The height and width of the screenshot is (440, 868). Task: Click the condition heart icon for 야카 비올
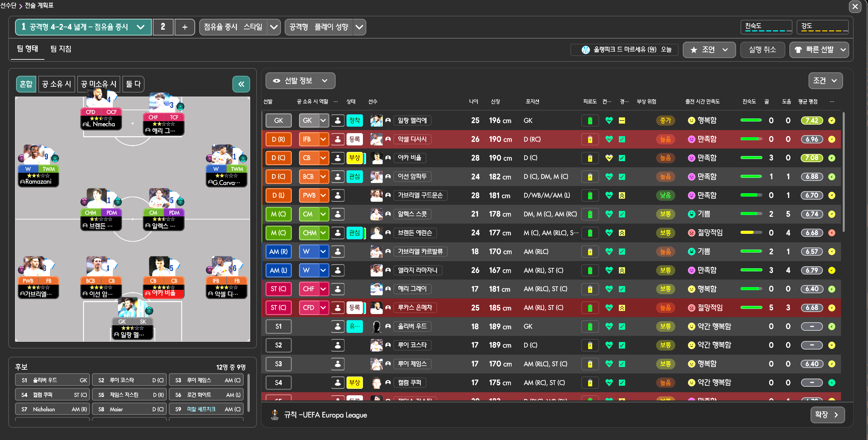(609, 158)
